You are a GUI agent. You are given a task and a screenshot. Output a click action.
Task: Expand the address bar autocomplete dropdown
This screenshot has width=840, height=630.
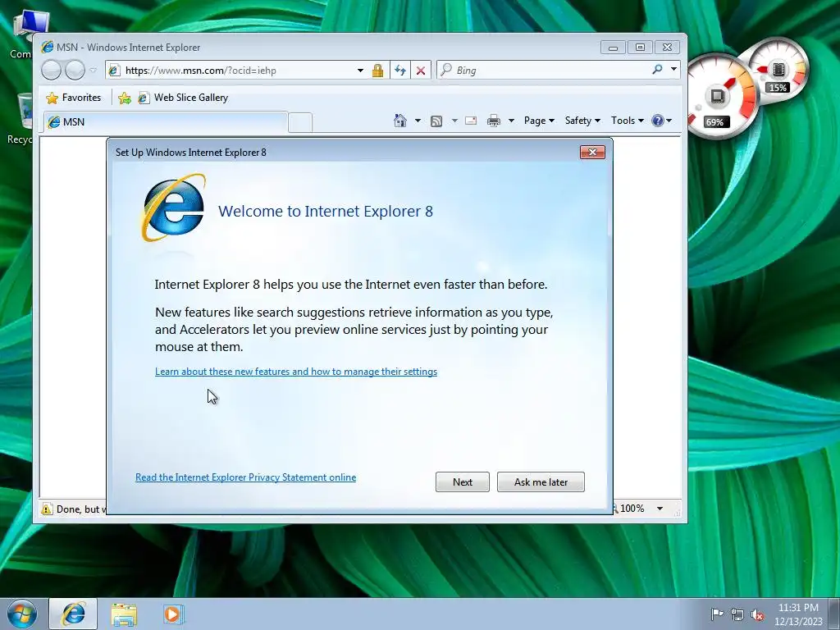(x=361, y=71)
